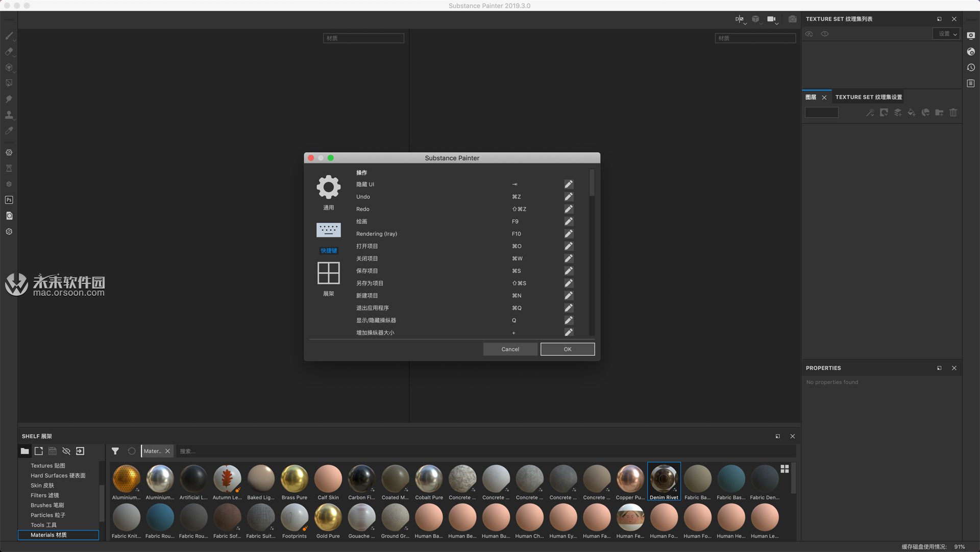Screen dimensions: 980x552
Task: Open shader settings icon in right dock
Action: (971, 52)
